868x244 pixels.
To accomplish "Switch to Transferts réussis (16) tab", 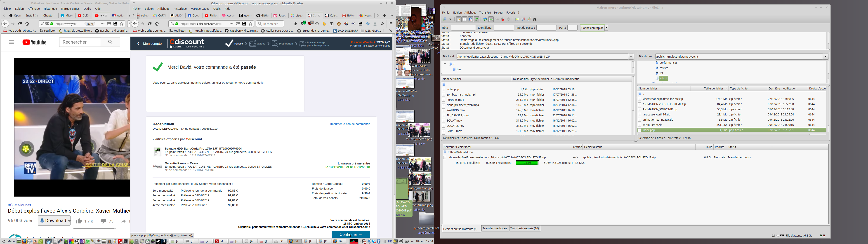I will pyautogui.click(x=525, y=228).
